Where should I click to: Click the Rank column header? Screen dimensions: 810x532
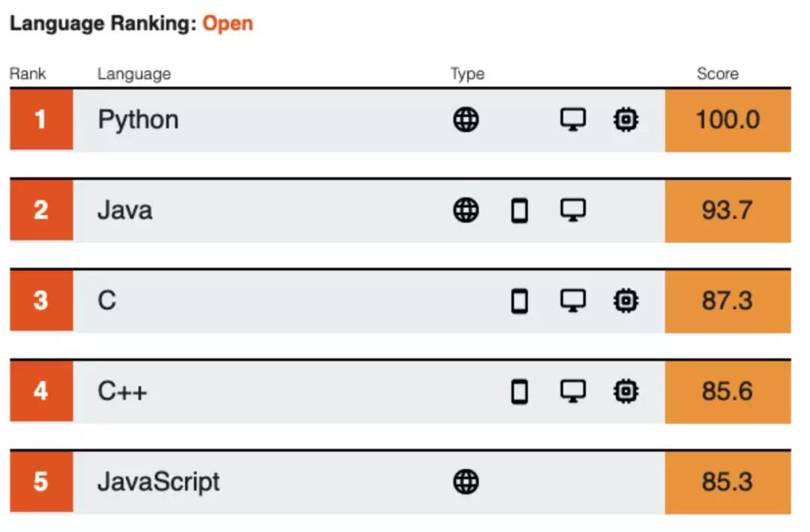click(28, 73)
